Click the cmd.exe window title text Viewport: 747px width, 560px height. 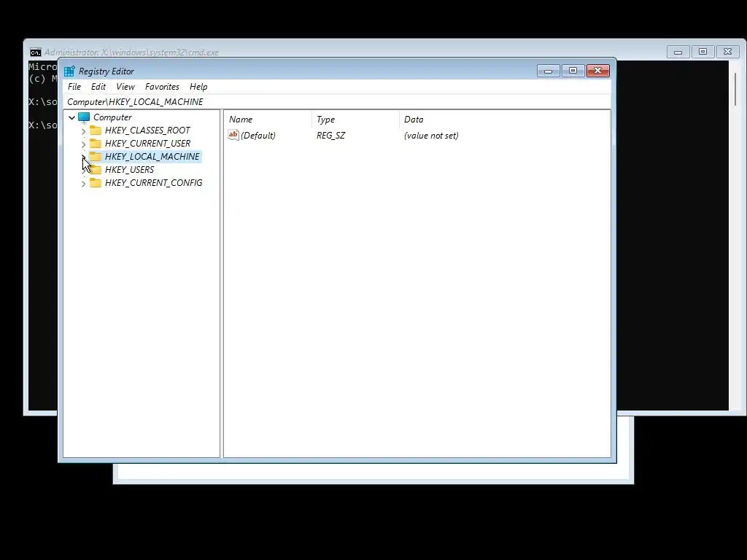pyautogui.click(x=131, y=52)
